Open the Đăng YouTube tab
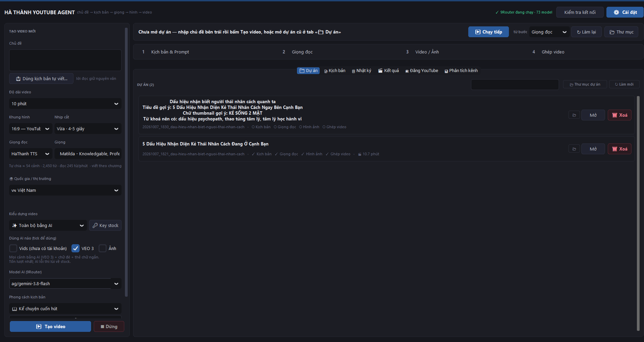Image resolution: width=644 pixels, height=342 pixels. click(422, 71)
